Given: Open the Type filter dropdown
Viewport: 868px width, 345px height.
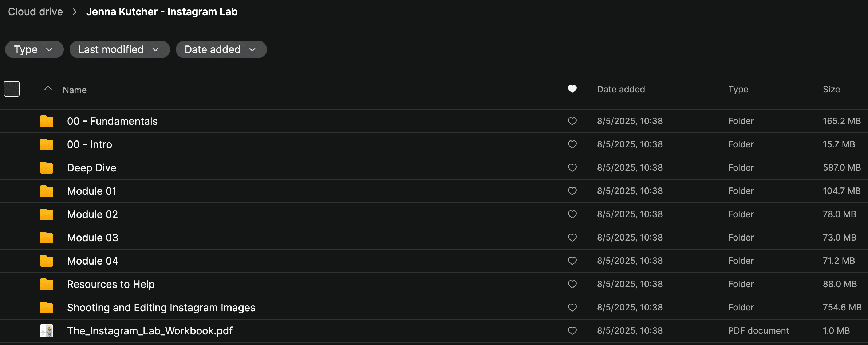Looking at the screenshot, I should pos(34,49).
